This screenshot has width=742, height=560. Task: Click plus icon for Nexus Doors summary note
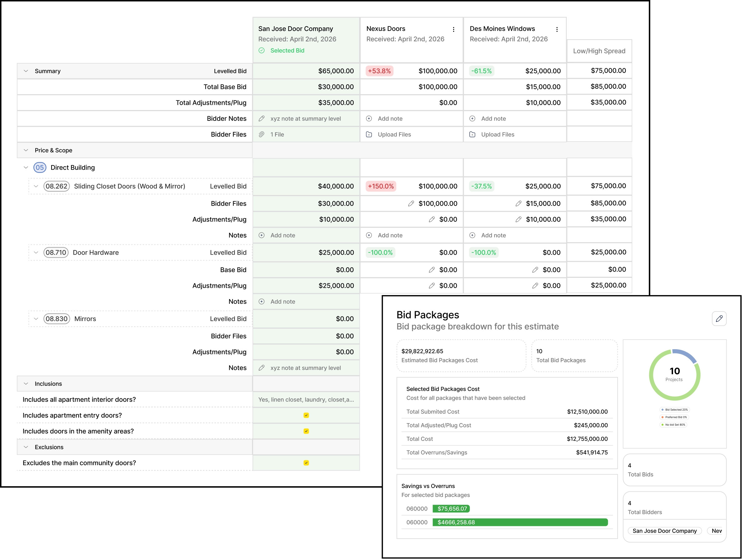(369, 119)
